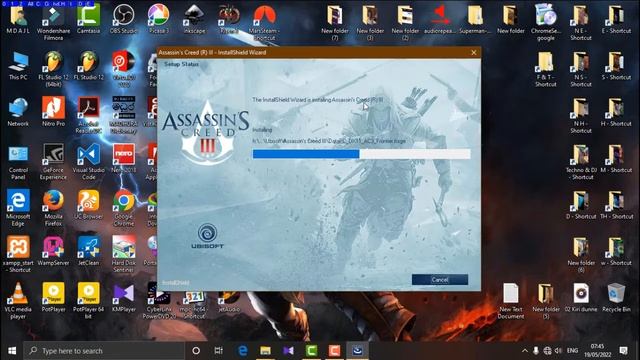Open Microsoft Edge desktop icon
The height and width of the screenshot is (360, 640).
coord(18,208)
